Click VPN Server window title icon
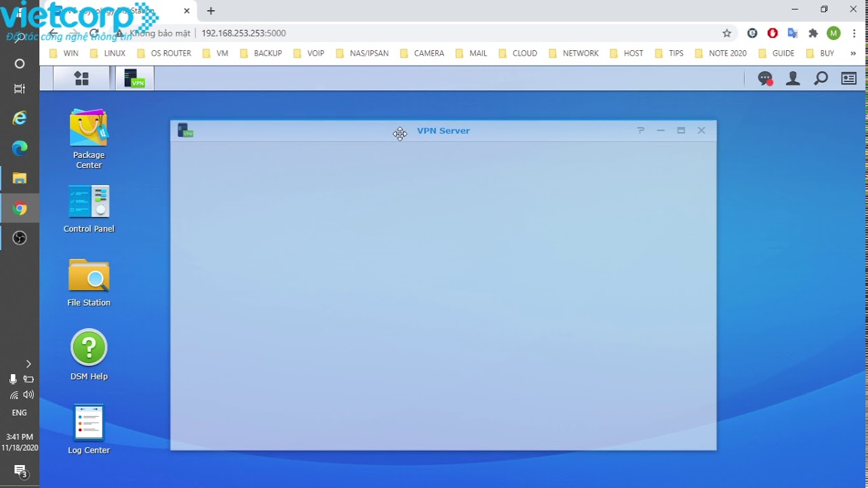 click(x=185, y=130)
